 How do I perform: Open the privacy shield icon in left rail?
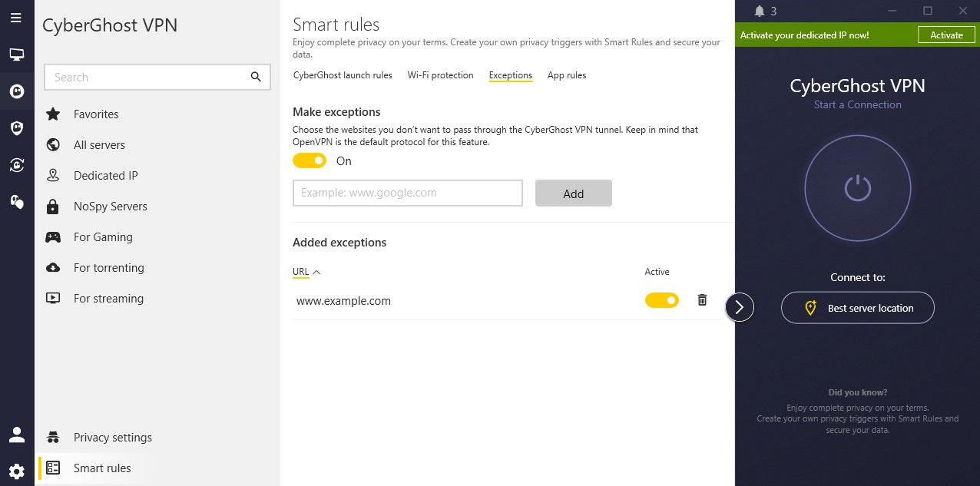(16, 128)
